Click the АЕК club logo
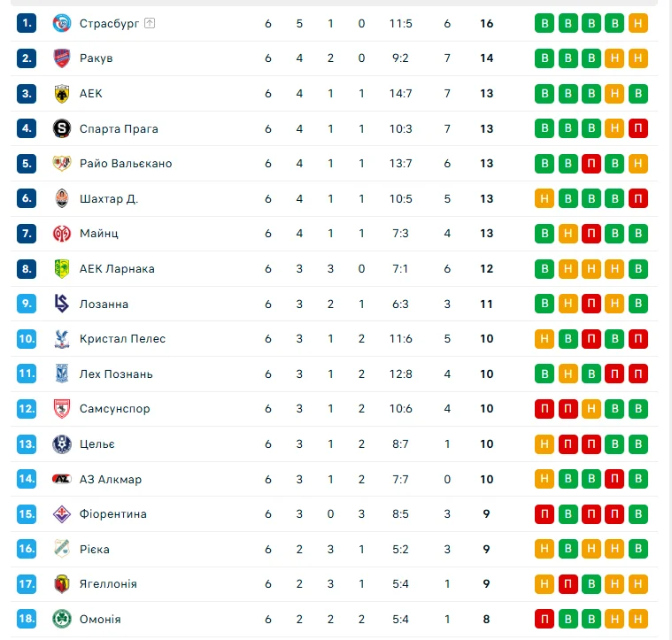This screenshot has height=640, width=672. coord(61,93)
